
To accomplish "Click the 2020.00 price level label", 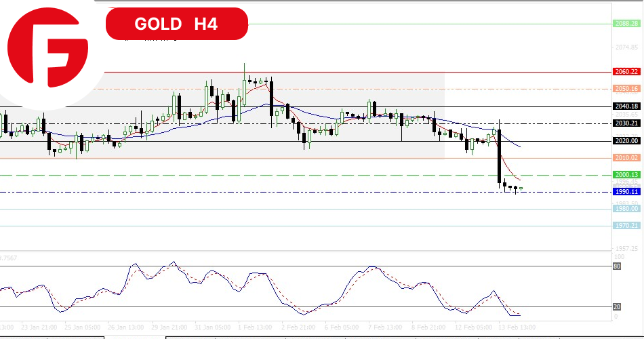I will [x=626, y=141].
